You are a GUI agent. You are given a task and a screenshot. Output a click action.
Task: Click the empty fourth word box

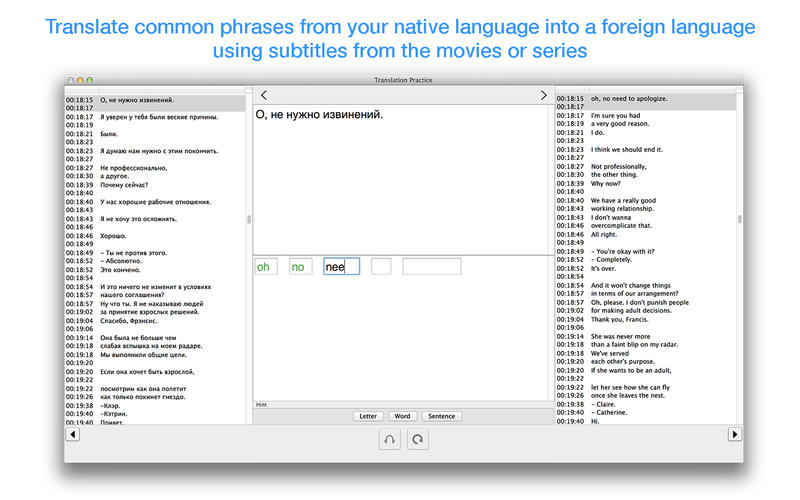381,266
